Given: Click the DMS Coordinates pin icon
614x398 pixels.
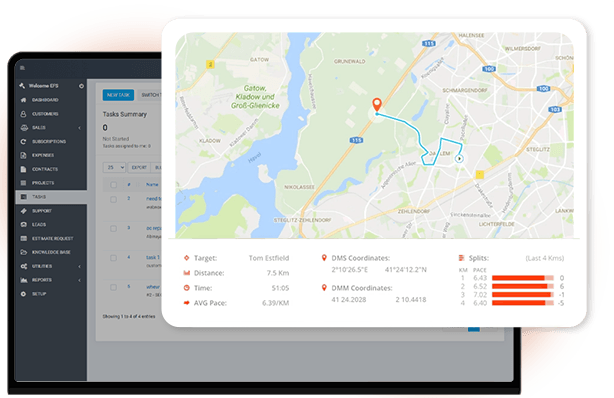Looking at the screenshot, I should pyautogui.click(x=324, y=258).
